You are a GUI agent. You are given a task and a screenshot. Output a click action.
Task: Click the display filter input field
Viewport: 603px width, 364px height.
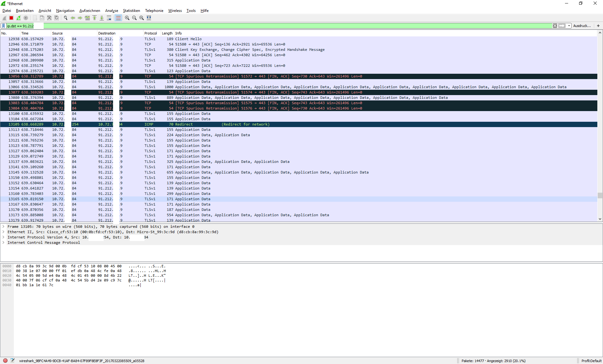283,26
